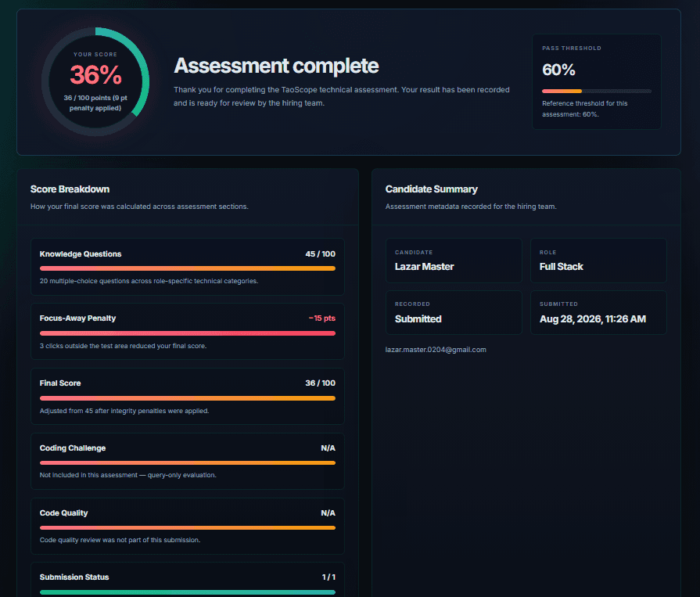Click the 'Thank you for completing' paragraph
Viewport: 700px width, 597px height.
342,96
